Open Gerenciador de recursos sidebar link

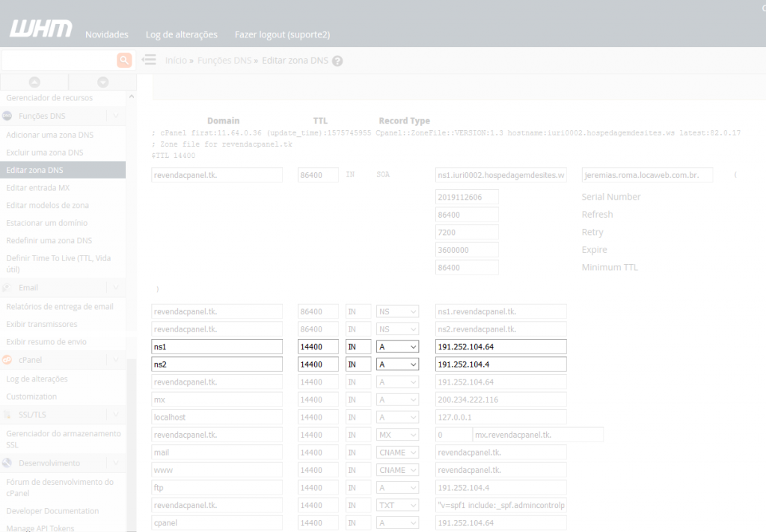[x=49, y=98]
